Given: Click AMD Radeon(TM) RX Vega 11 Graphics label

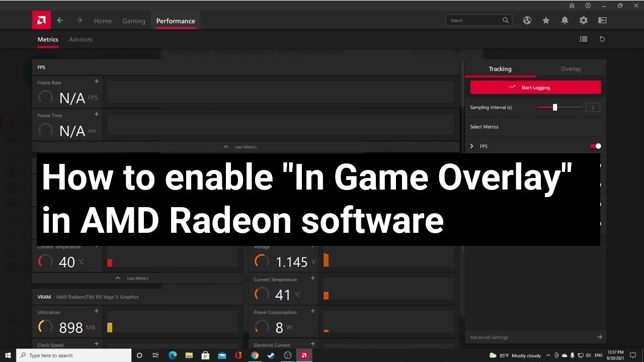Looking at the screenshot, I should pyautogui.click(x=97, y=297).
